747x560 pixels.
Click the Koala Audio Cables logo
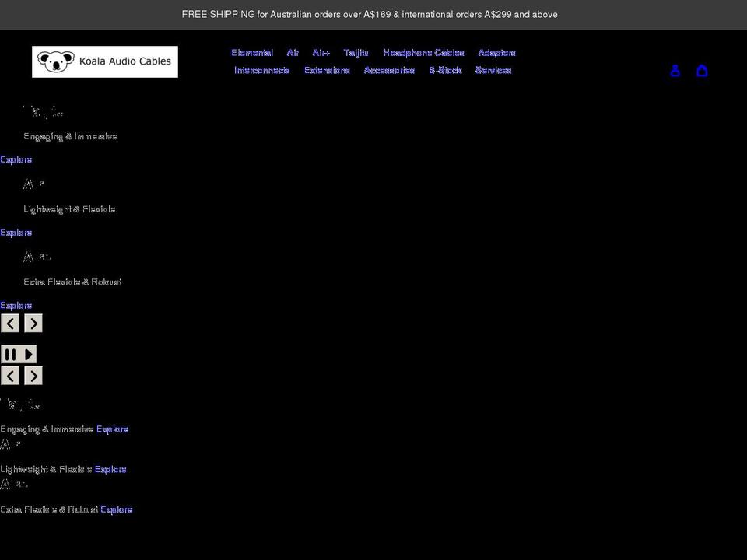tap(105, 61)
